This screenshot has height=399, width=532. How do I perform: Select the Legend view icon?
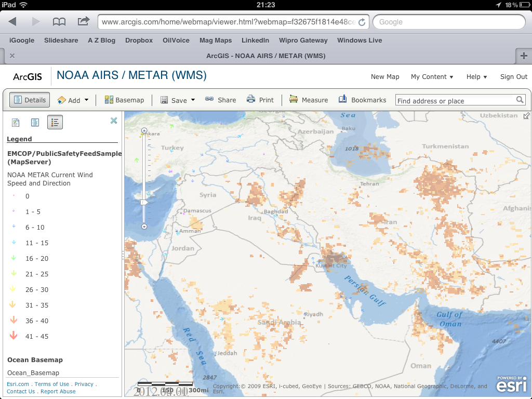coord(55,122)
